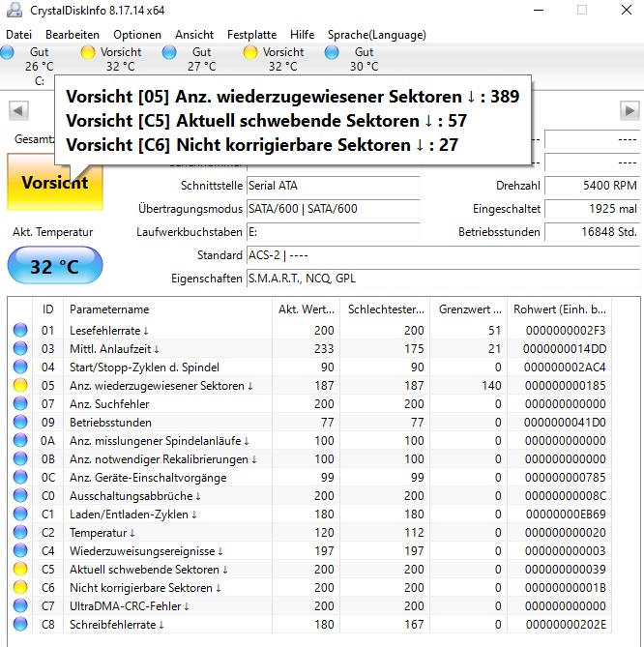
Task: Open the Datei menu
Action: [18, 35]
